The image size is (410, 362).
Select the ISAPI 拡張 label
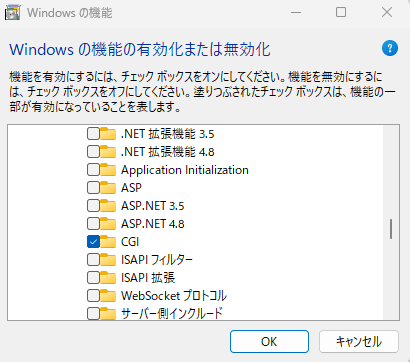(148, 278)
